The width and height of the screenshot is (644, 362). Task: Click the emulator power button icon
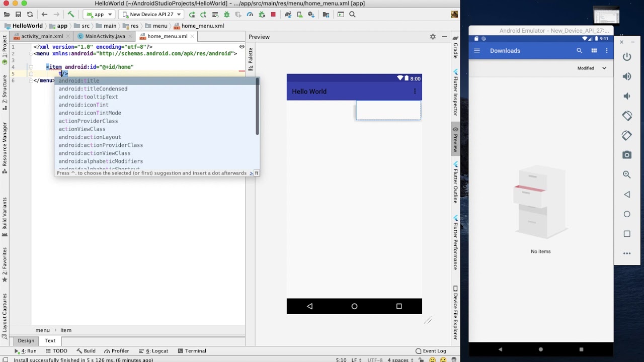click(627, 57)
